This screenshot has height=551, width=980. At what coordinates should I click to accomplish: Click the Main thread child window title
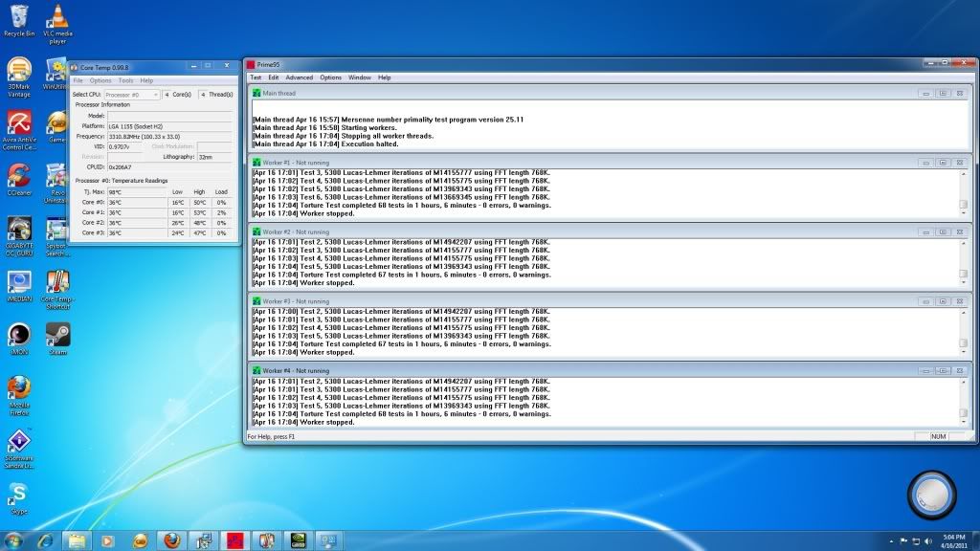[x=278, y=93]
